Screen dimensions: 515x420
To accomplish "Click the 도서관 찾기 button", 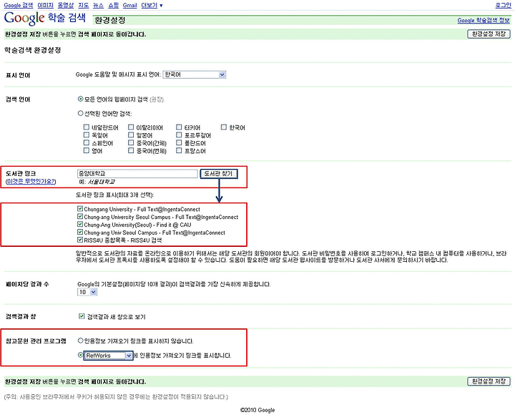I will pos(219,174).
